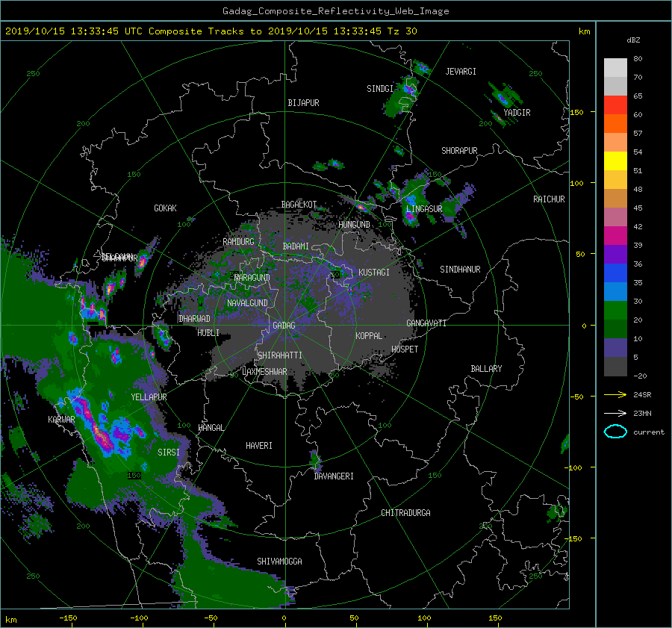Click the cyan 'current' ellipse legend icon
672x628 pixels.
[615, 432]
